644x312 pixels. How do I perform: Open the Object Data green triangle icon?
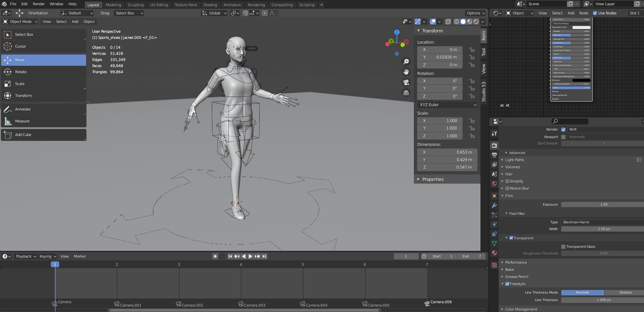coord(494,244)
